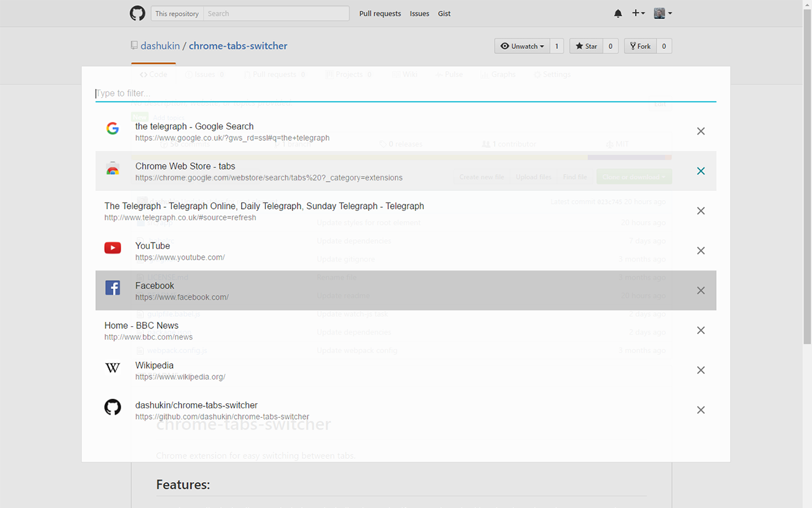This screenshot has width=812, height=508.
Task: Open the chrome-tabs-switcher repository link
Action: pos(238,46)
